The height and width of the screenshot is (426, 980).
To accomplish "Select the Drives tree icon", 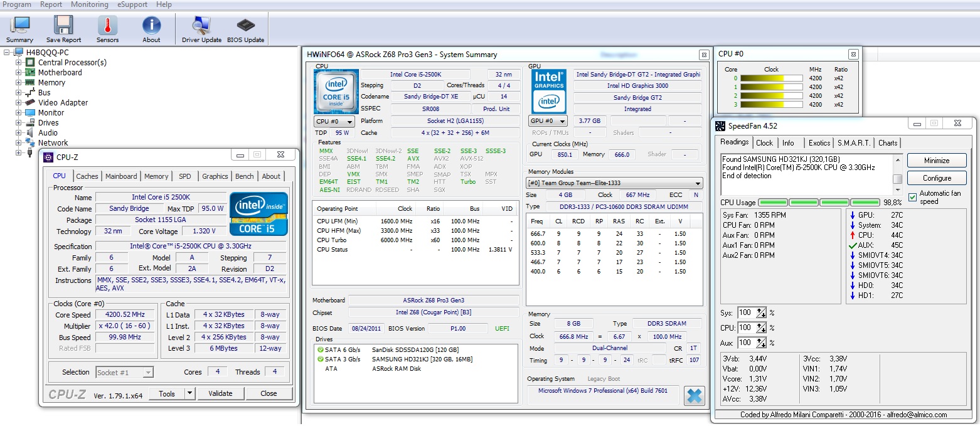I will point(29,122).
